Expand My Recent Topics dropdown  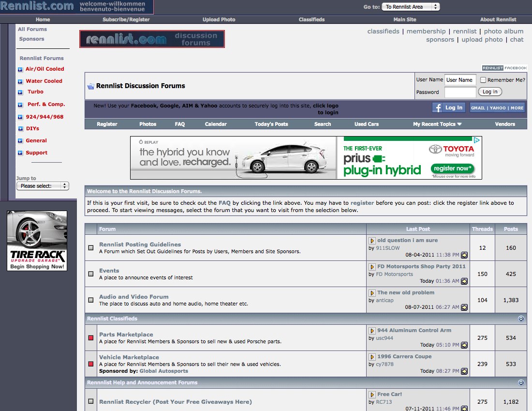tap(437, 124)
